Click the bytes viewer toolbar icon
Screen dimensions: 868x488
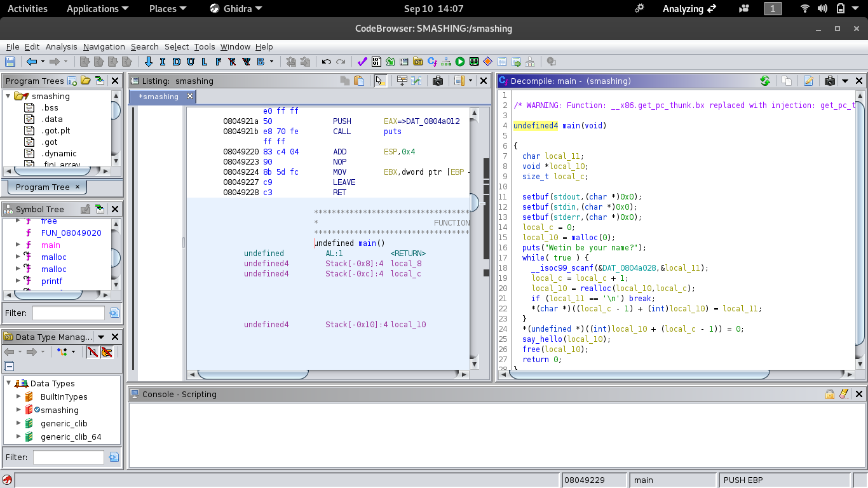tap(376, 62)
